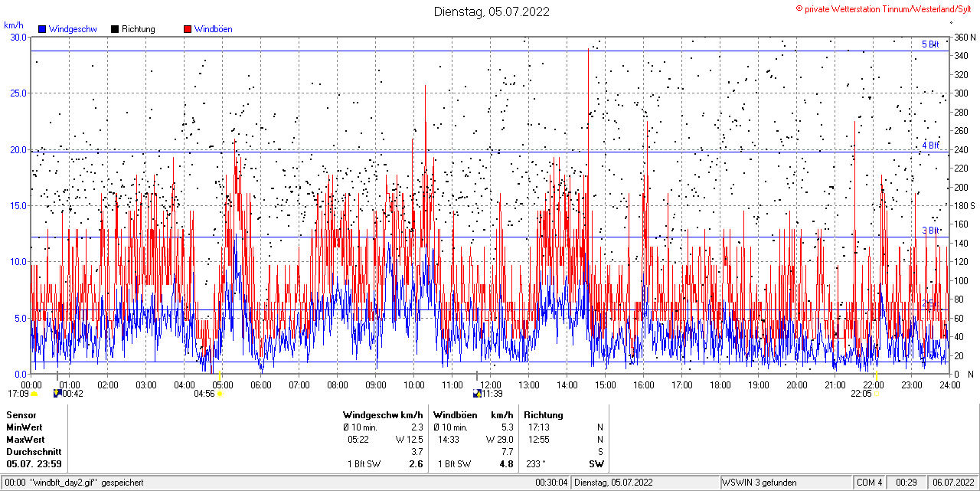
Task: Click the Richtung column header in table
Action: point(544,414)
